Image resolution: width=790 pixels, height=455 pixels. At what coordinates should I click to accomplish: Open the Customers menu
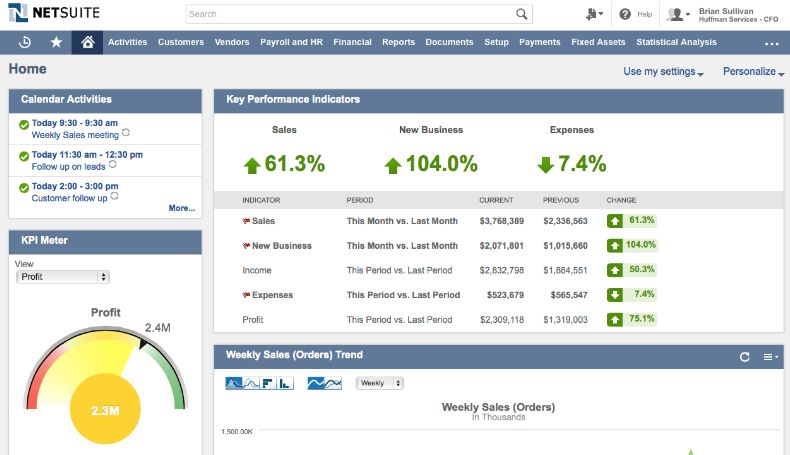(181, 42)
